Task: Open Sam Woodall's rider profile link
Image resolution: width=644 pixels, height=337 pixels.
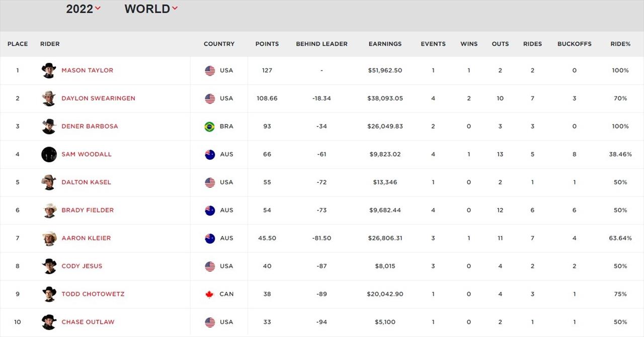Action: point(87,154)
